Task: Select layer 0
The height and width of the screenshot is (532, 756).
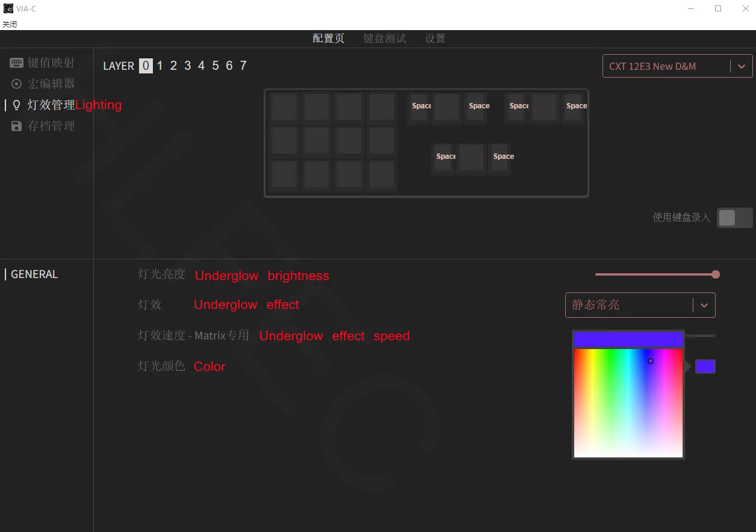Action: pos(146,66)
